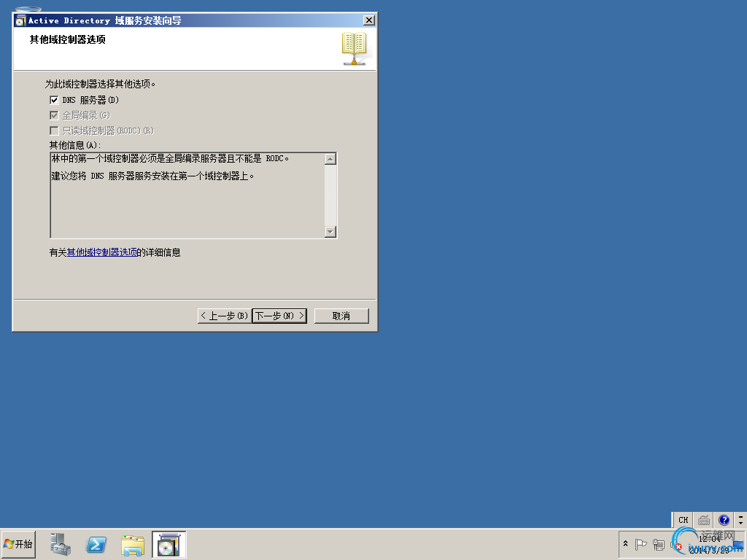Open the Server Manager taskbar icon

pos(61,544)
